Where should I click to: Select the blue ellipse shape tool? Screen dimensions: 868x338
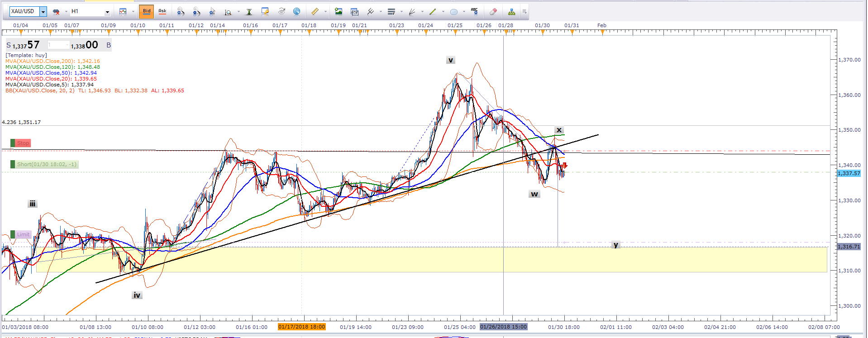(x=454, y=12)
